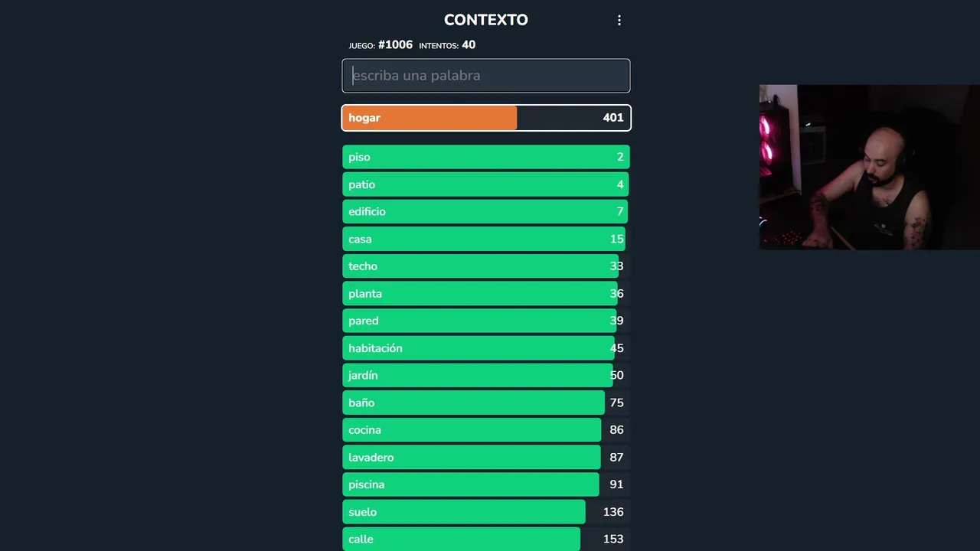This screenshot has width=980, height=551.
Task: Click the 'escriba una palabra' input field
Action: [x=485, y=76]
